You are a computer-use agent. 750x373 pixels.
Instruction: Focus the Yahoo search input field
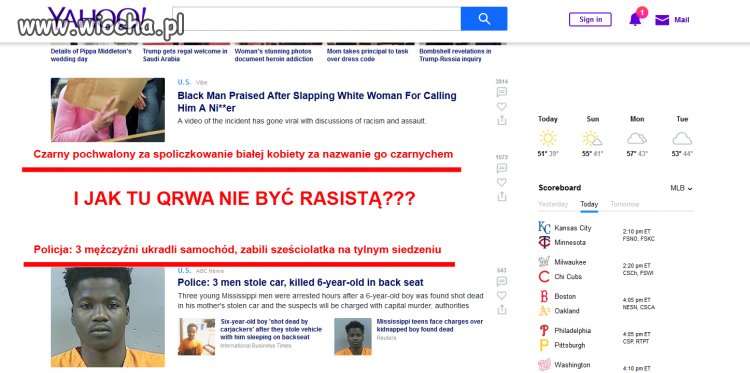point(317,19)
